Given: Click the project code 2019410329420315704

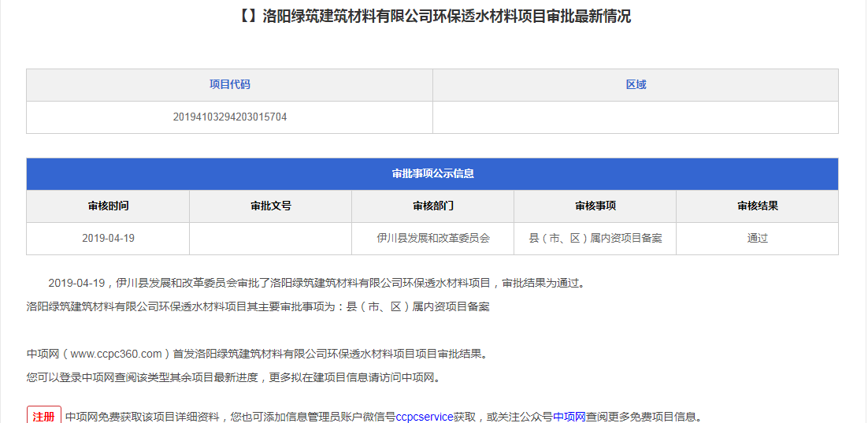Looking at the screenshot, I should [229, 117].
